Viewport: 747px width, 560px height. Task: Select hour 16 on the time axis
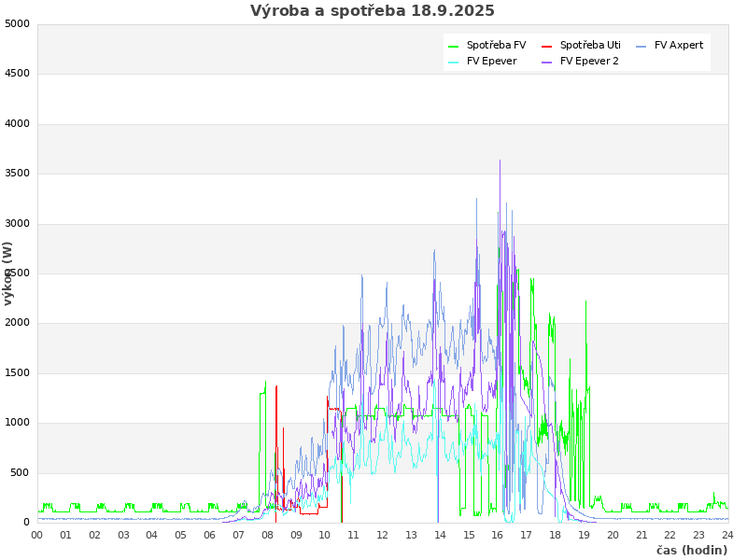(x=498, y=535)
